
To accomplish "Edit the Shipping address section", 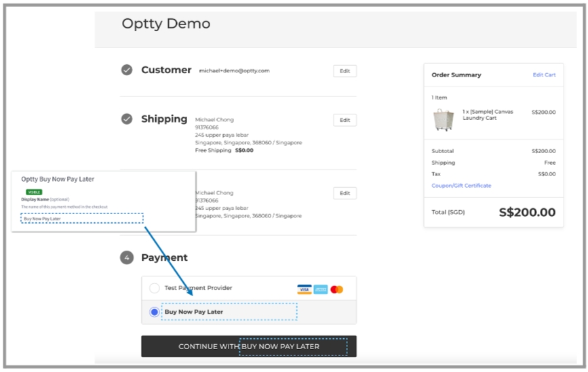I will [345, 120].
